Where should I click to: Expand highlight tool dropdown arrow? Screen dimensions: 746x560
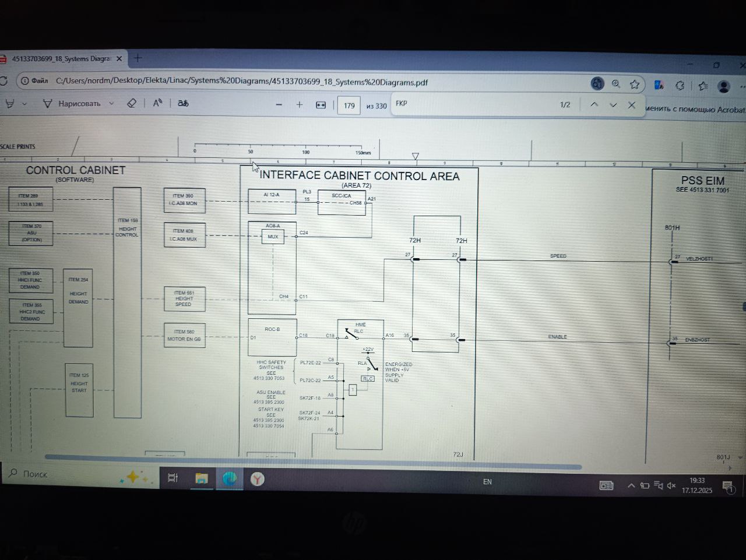24,104
